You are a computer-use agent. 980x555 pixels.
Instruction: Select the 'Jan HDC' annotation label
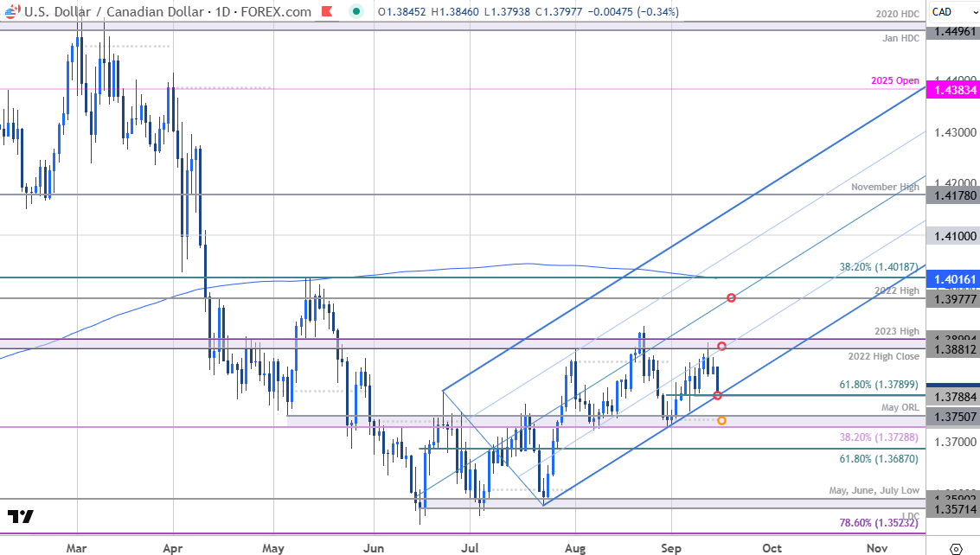click(x=900, y=38)
